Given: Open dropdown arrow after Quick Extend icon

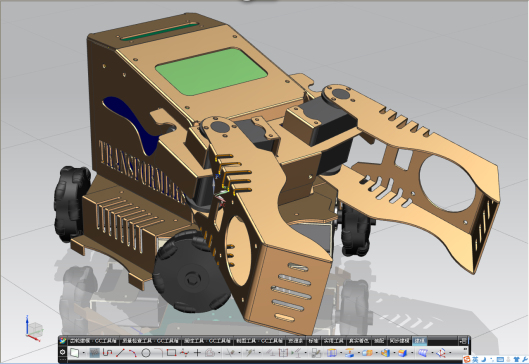Looking at the screenshot, I should click(x=260, y=353).
